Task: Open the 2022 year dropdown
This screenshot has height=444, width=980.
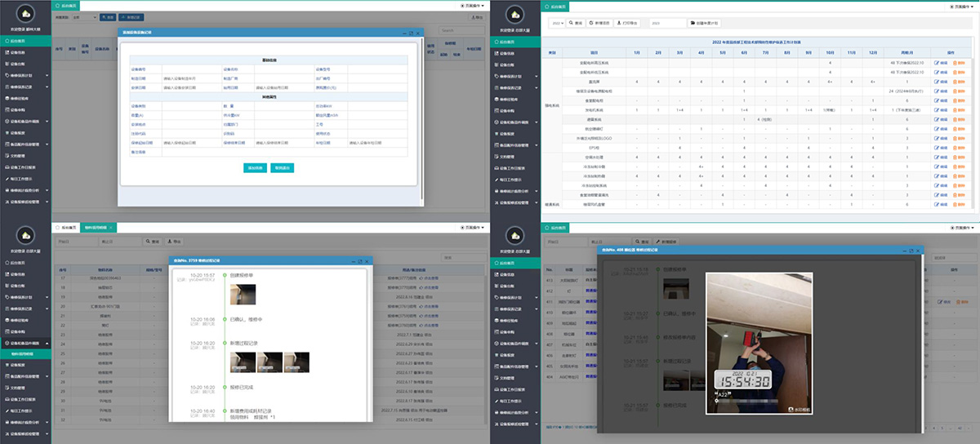Action: [557, 24]
